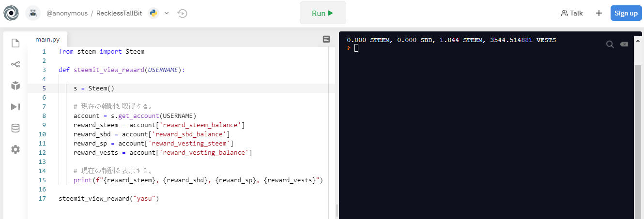
Task: Click the 's = Steem()' line
Action: (94, 88)
